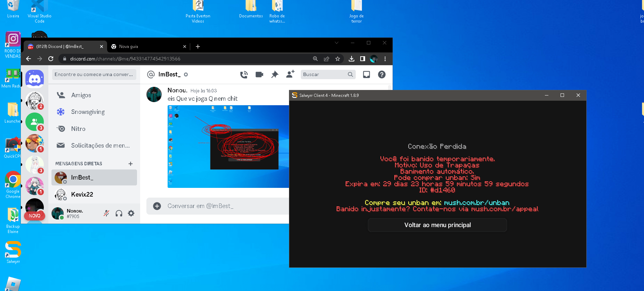Open a new Chrome tab

[198, 47]
